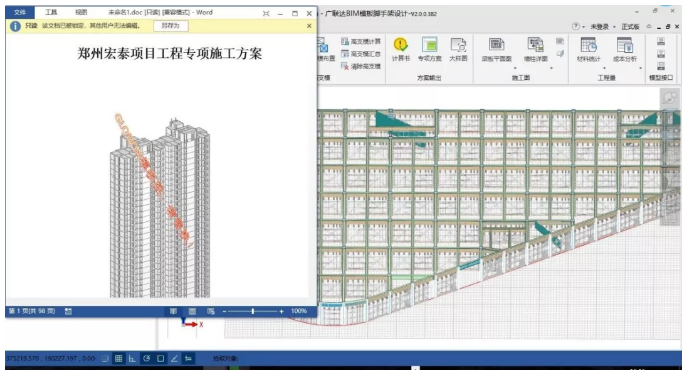
Task: Click the 另存为 button in the yellow bar
Action: (171, 26)
